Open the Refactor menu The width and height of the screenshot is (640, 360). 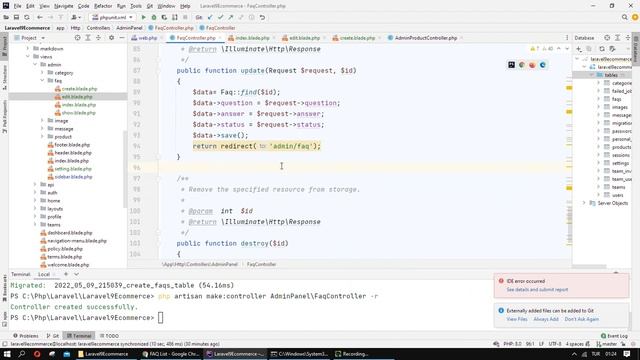pos(103,6)
